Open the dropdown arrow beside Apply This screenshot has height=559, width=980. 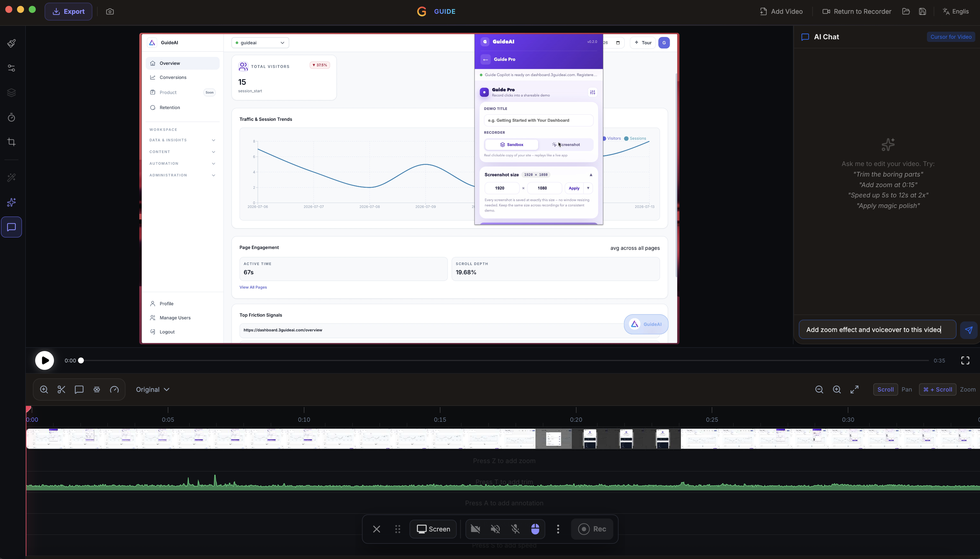coord(588,188)
